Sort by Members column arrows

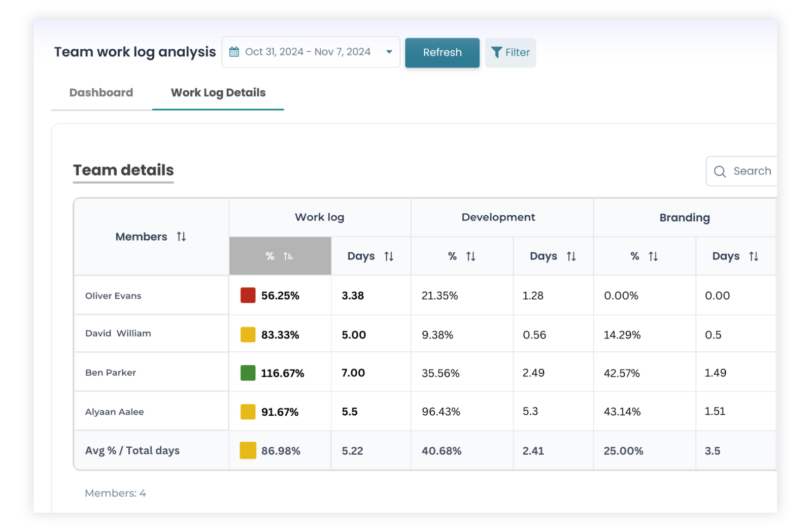pos(181,237)
